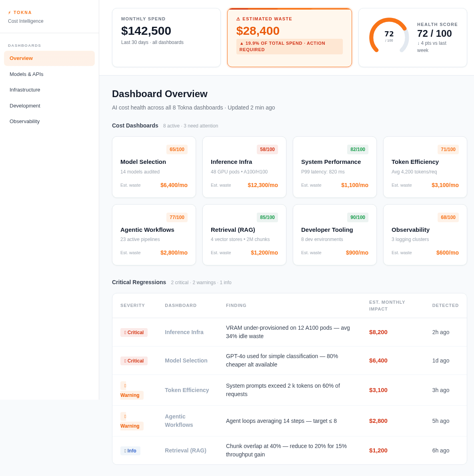Click the '8 active · 3 need attention' text

[190, 125]
